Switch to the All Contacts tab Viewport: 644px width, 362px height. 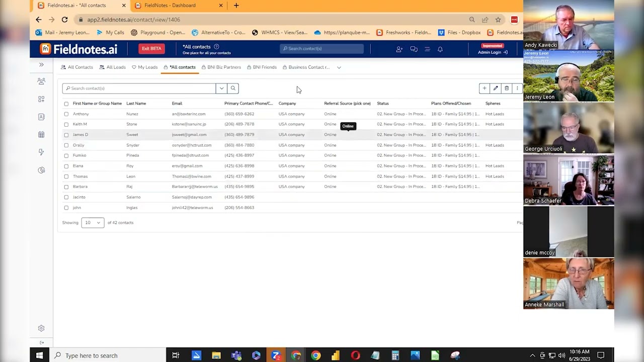(x=77, y=67)
